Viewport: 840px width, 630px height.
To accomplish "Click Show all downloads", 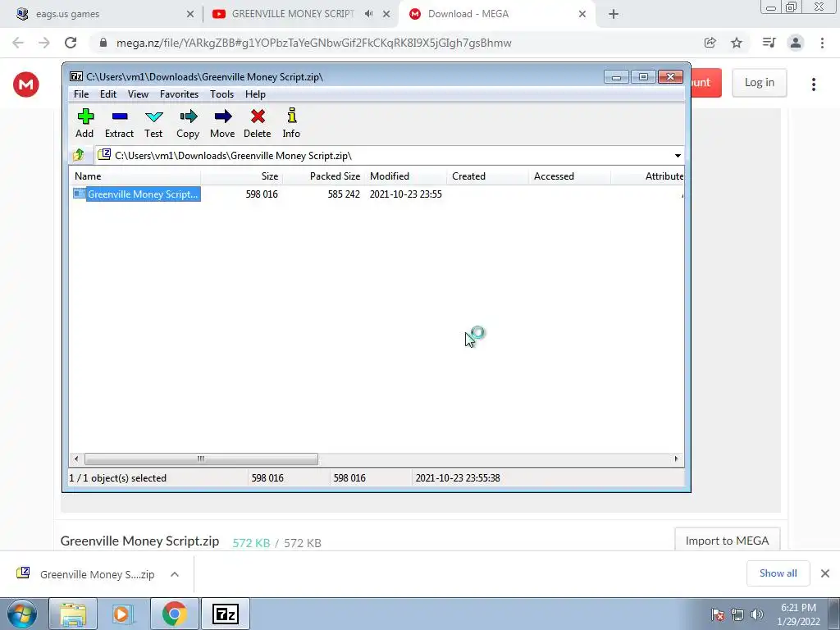I will coord(778,573).
